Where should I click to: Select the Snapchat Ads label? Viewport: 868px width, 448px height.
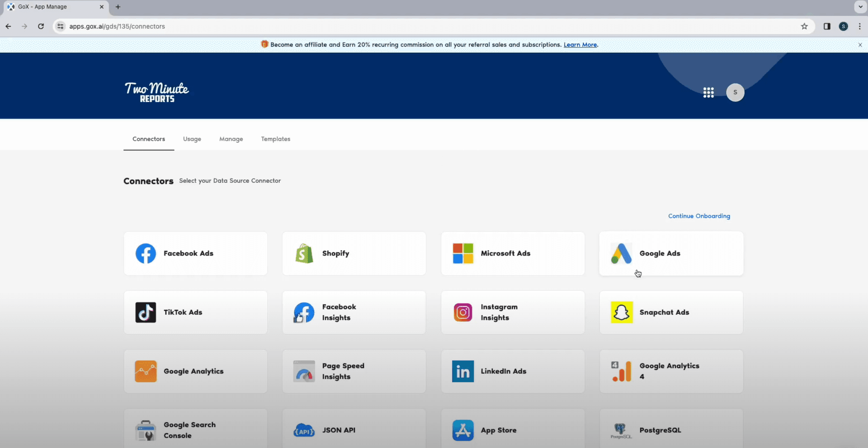tap(665, 312)
